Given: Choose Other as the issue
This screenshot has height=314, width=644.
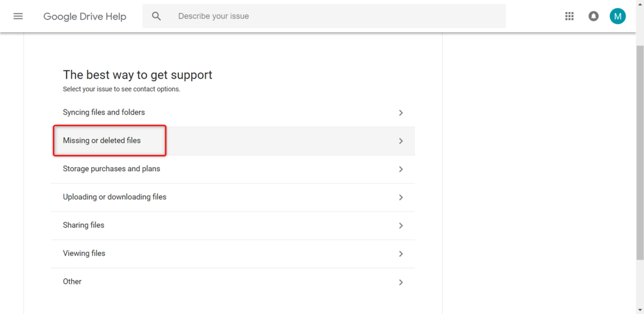Looking at the screenshot, I should [72, 282].
